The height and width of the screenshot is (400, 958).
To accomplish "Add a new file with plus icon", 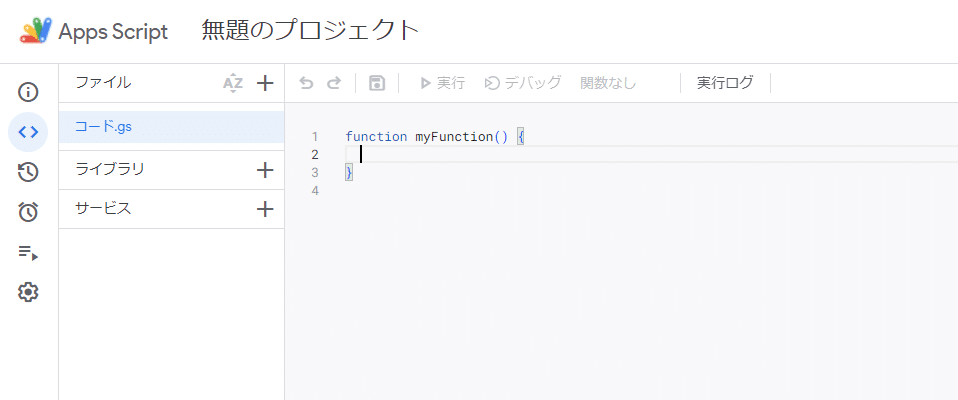I will pyautogui.click(x=265, y=83).
